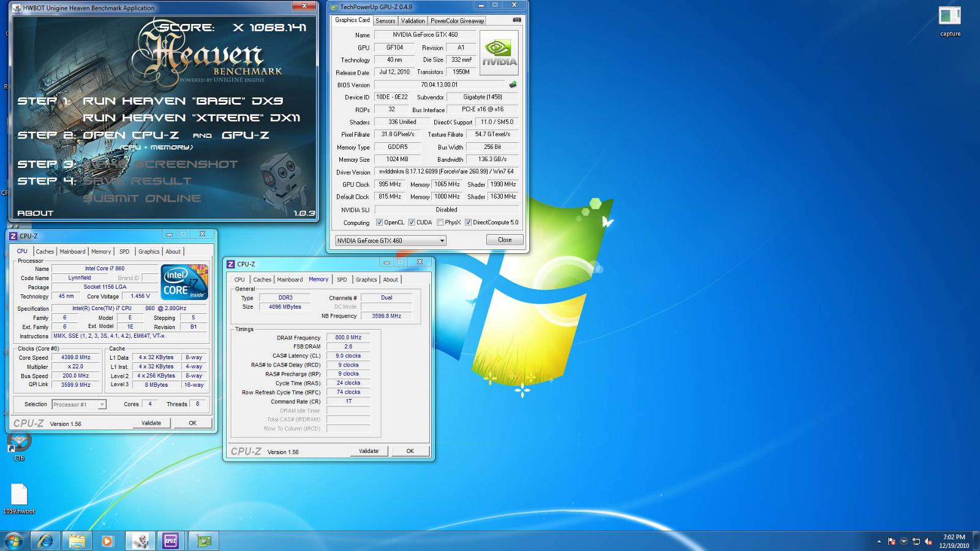
Task: Launch Internet Explorer from the taskbar
Action: click(x=45, y=541)
